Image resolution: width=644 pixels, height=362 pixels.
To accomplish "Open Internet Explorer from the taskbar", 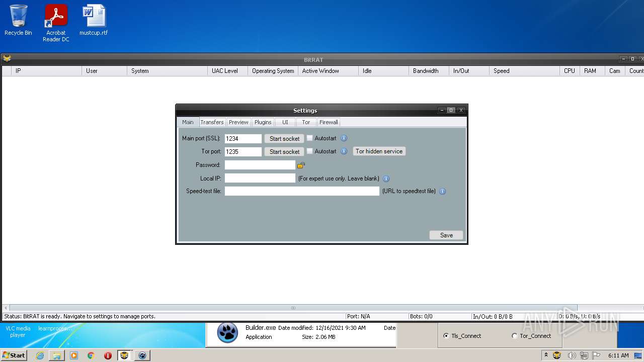I will point(40,355).
